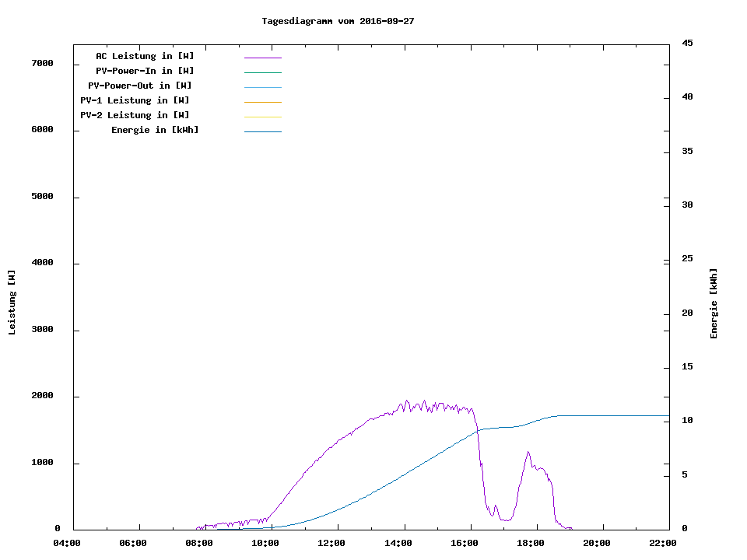
Task: Select the 2000 tick on power axis
Action: (x=42, y=396)
